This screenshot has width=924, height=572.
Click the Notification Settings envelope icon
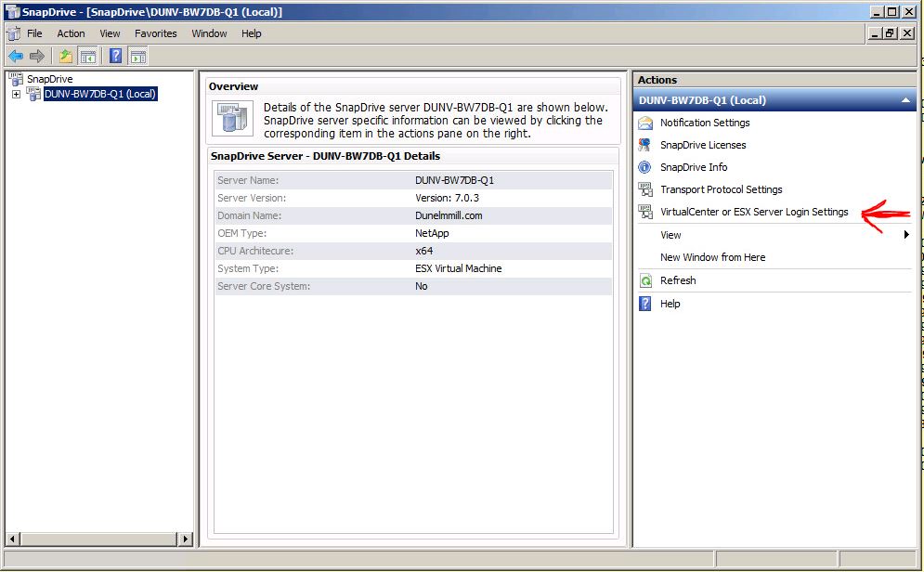pyautogui.click(x=645, y=123)
